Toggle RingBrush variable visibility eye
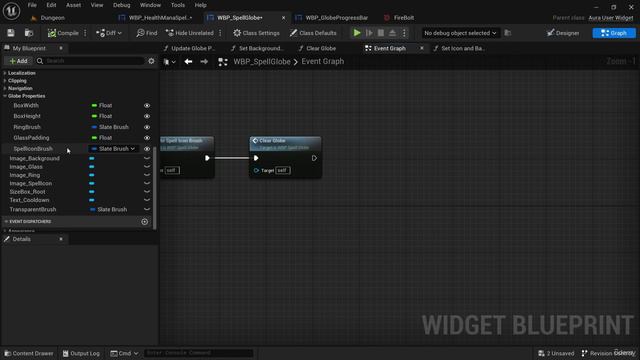 pos(147,127)
